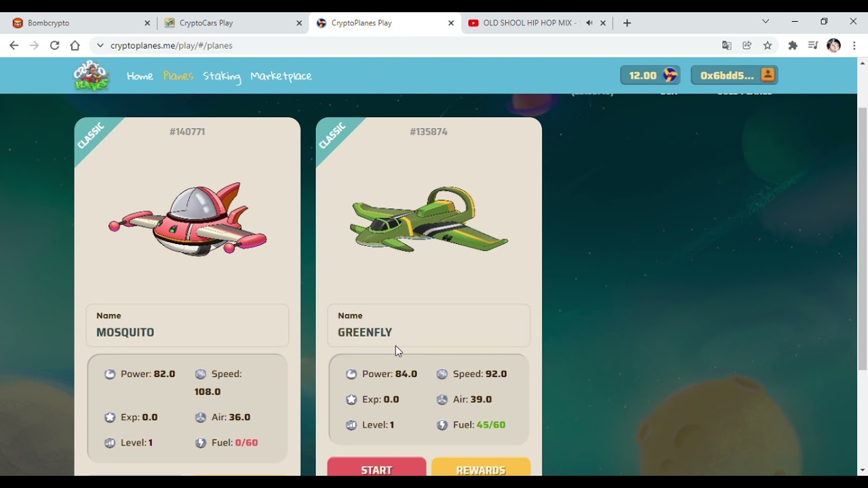Viewport: 868px width, 488px height.
Task: Close the Bombcrypto tab
Action: click(x=147, y=23)
